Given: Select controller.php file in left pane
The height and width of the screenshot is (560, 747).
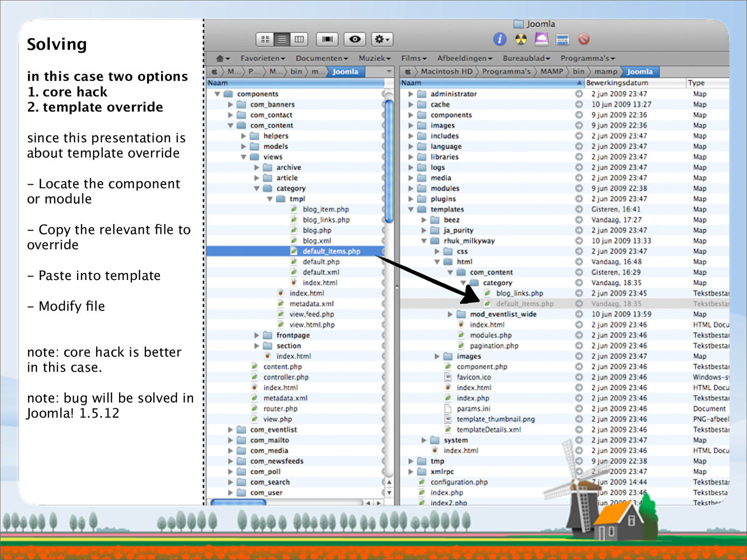Looking at the screenshot, I should [x=286, y=377].
